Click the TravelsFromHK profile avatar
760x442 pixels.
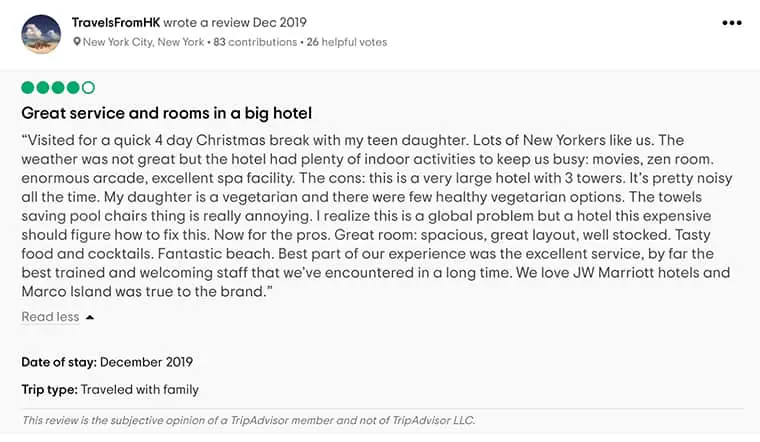pos(41,34)
